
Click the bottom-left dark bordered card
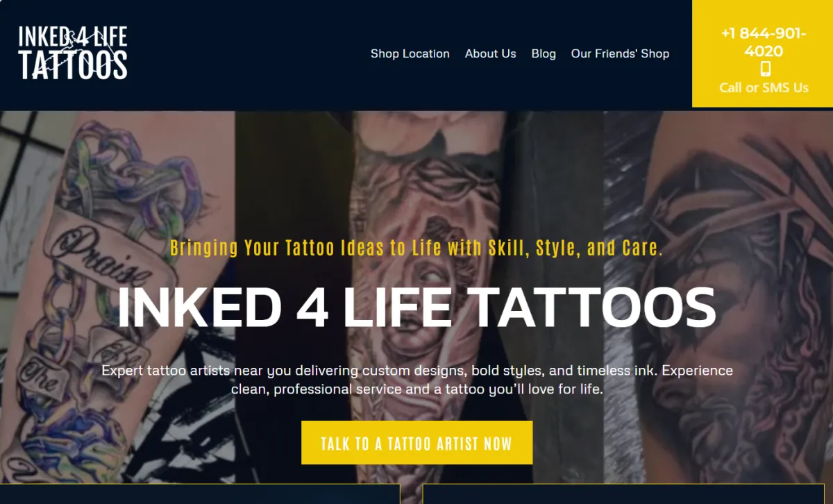[x=200, y=494]
